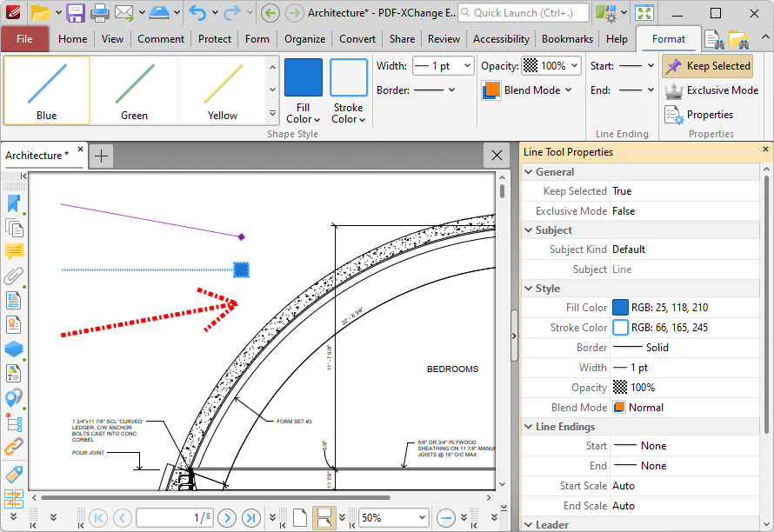Click the Stroke Color RGB swatch in properties
This screenshot has width=774, height=532.
click(620, 327)
